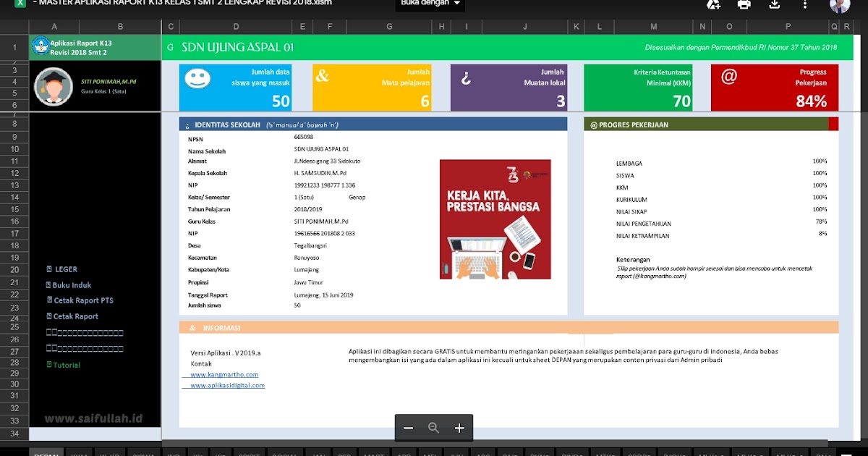The width and height of the screenshot is (868, 456).
Task: Switch to the DEPAN sheet tab
Action: click(x=46, y=453)
